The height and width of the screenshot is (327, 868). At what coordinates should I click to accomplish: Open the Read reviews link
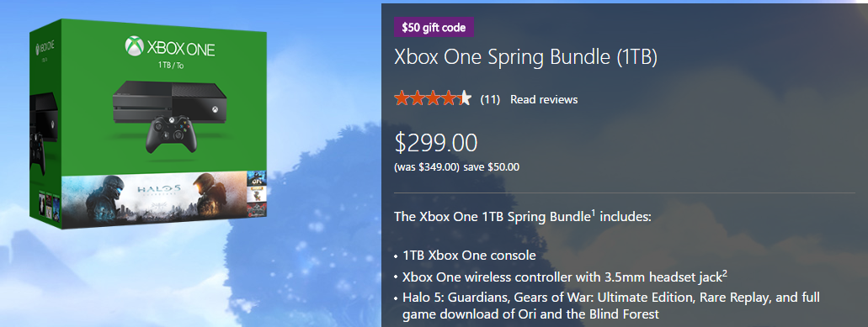pos(544,99)
